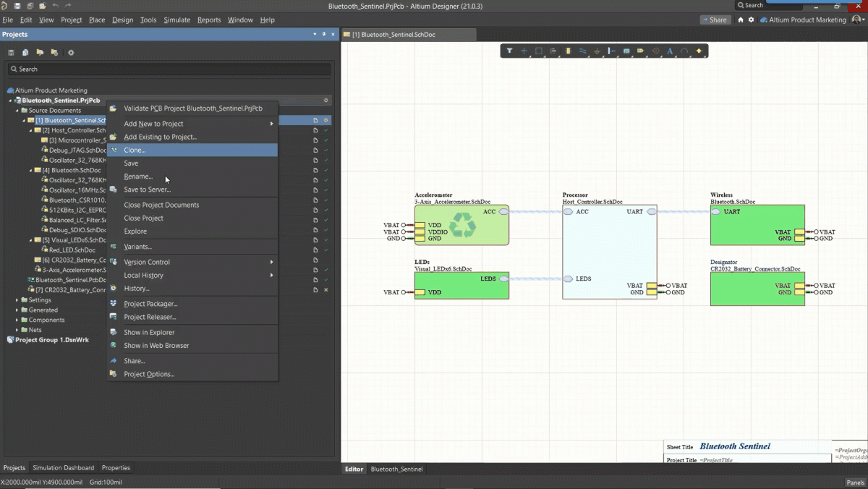The image size is (868, 489).
Task: Select the text string 'A' tool
Action: 670,51
